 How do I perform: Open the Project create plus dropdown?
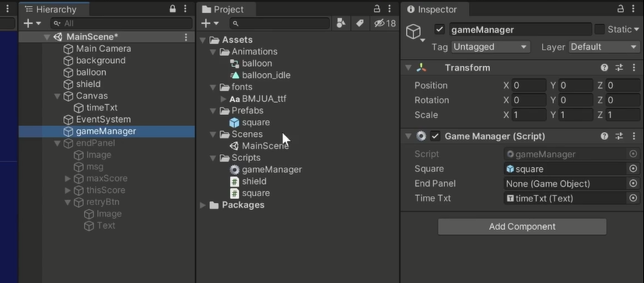tap(210, 23)
